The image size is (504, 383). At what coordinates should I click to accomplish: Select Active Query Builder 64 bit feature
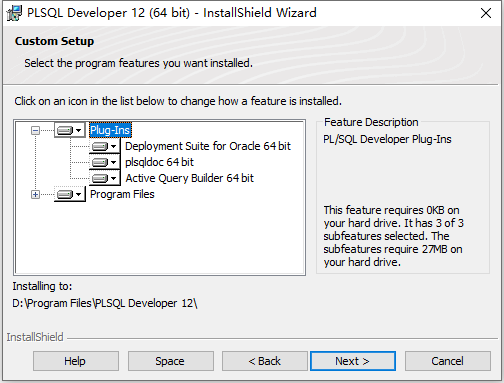click(x=189, y=178)
